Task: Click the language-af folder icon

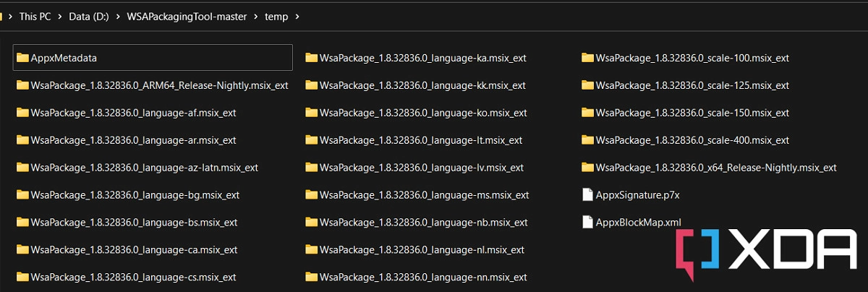Action: [x=22, y=113]
